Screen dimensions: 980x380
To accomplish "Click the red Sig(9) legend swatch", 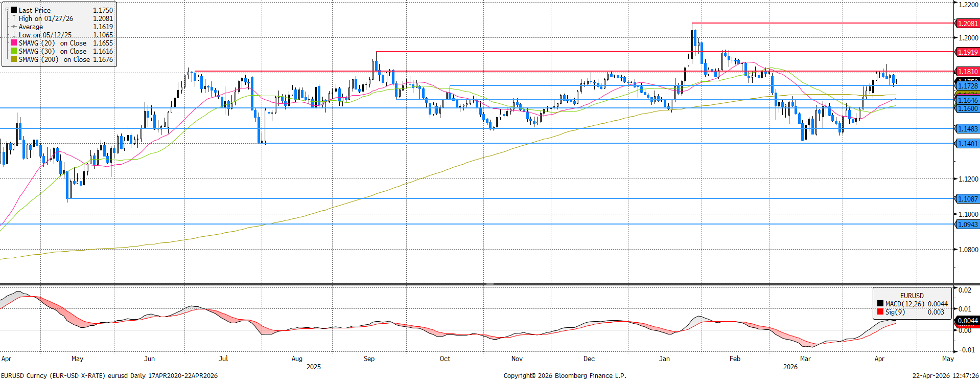I will [x=880, y=312].
